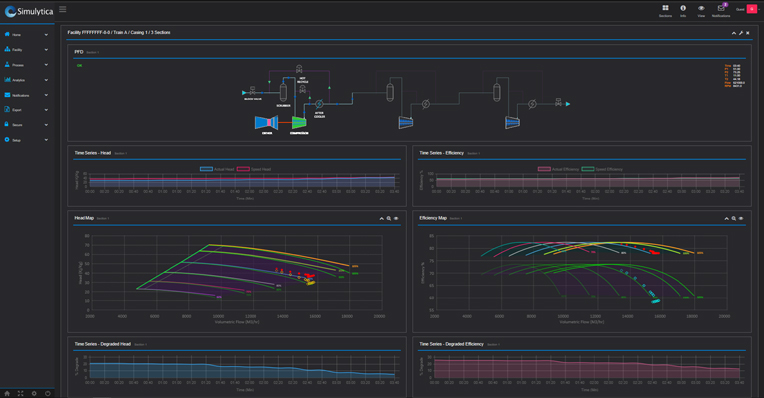Click the magnifier zoom icon on Efficiency Map

(x=734, y=218)
